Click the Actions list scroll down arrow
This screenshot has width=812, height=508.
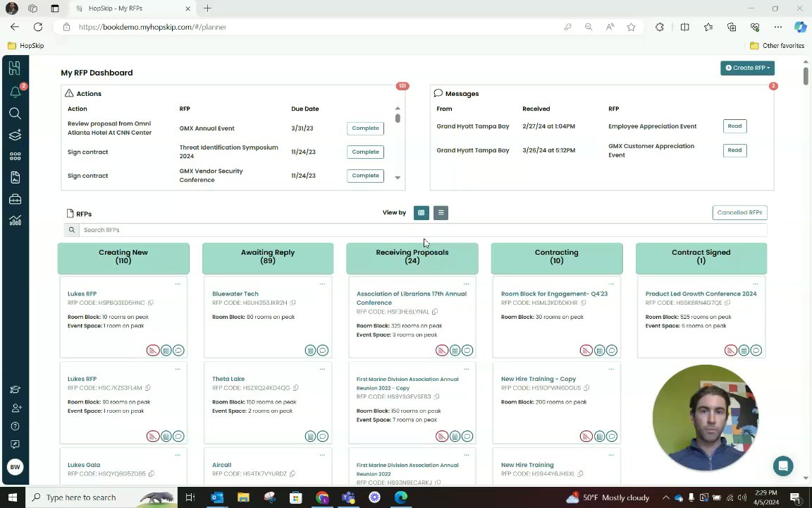pyautogui.click(x=398, y=178)
